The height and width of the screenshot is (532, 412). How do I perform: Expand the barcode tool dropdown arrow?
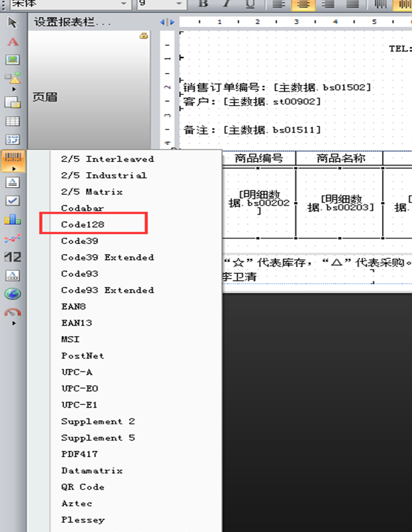[x=12, y=168]
